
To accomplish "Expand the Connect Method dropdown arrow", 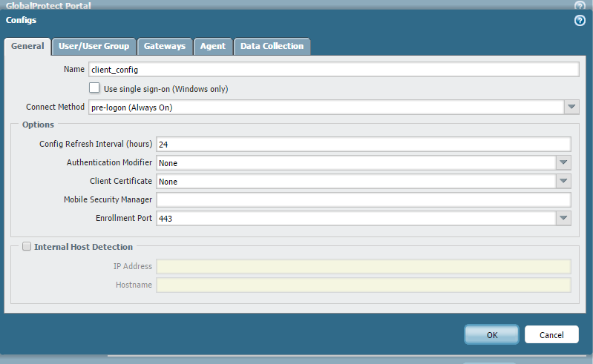I will [x=571, y=107].
